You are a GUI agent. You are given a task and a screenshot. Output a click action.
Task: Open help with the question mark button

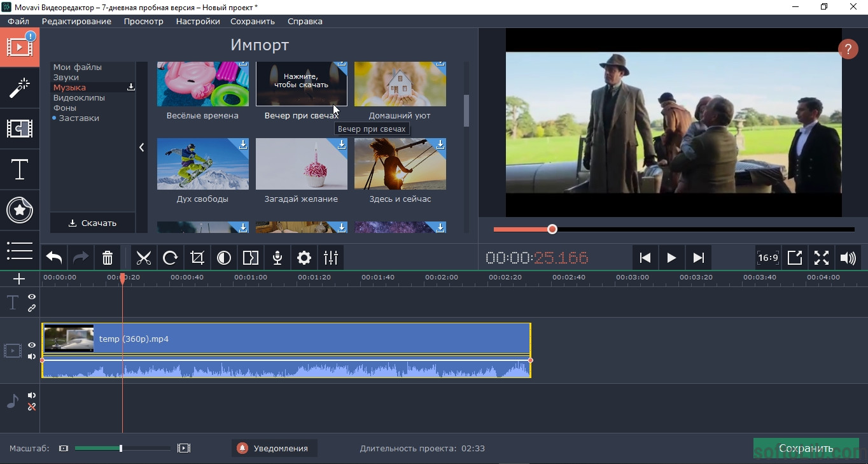pos(848,49)
